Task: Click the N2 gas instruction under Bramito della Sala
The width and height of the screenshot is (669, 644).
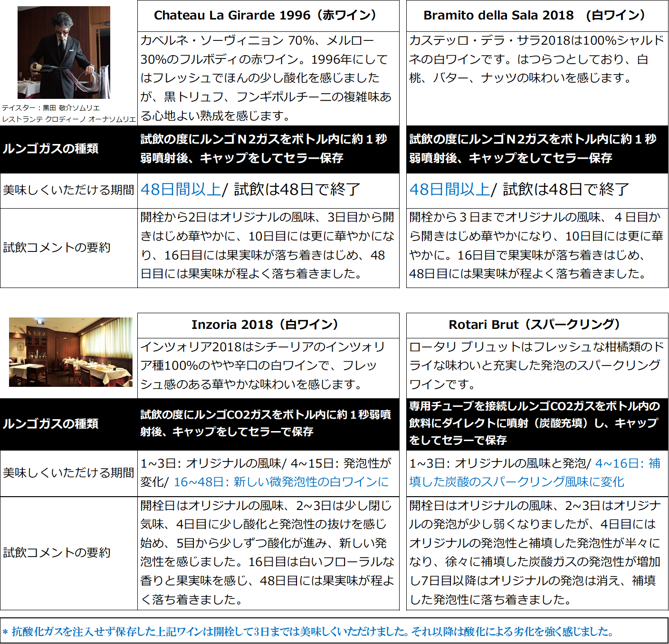Action: pyautogui.click(x=533, y=149)
